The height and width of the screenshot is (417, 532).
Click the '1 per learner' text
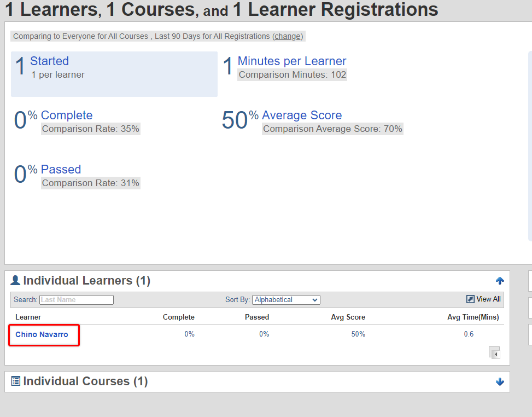click(57, 75)
